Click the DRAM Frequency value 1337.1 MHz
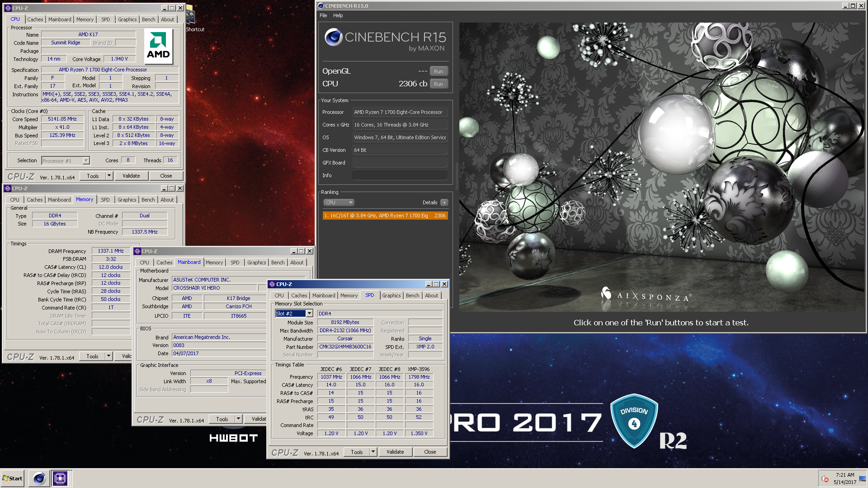 111,251
